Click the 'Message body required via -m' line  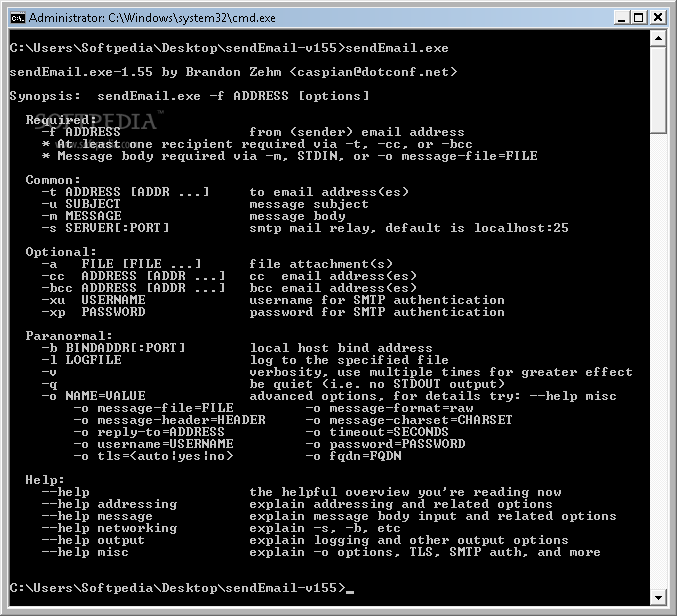289,156
